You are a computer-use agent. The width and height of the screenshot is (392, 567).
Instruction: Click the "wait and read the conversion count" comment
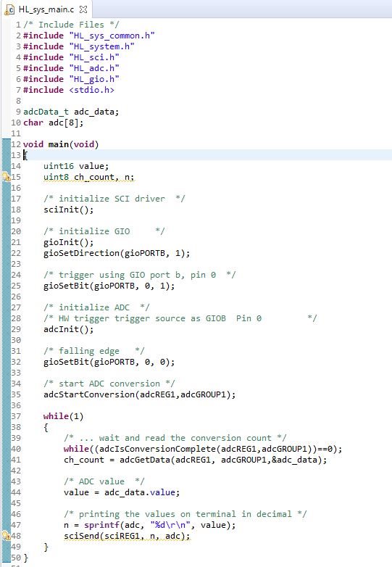(x=175, y=438)
